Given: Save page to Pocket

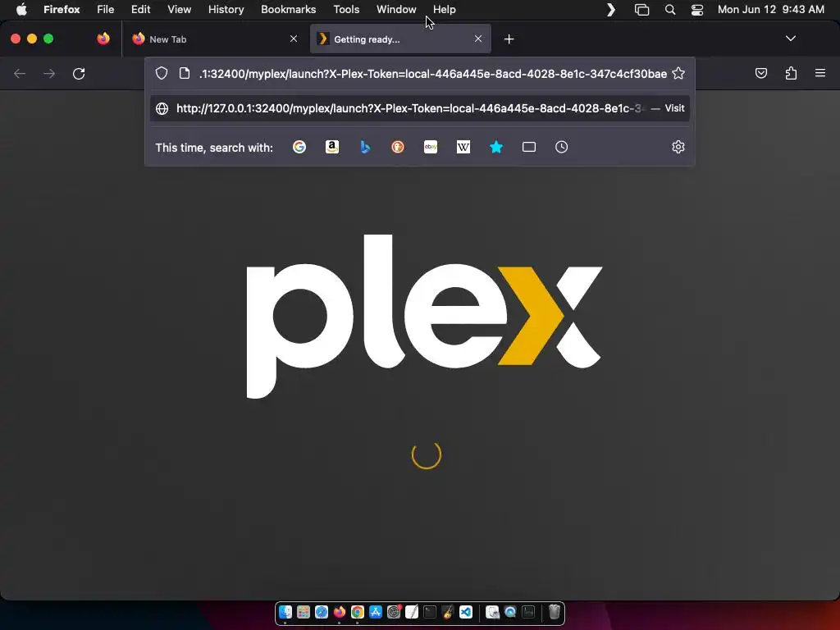Looking at the screenshot, I should point(760,73).
